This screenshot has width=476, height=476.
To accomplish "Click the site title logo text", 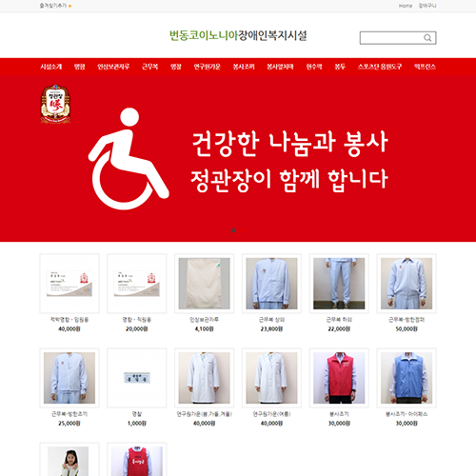I will pyautogui.click(x=238, y=35).
